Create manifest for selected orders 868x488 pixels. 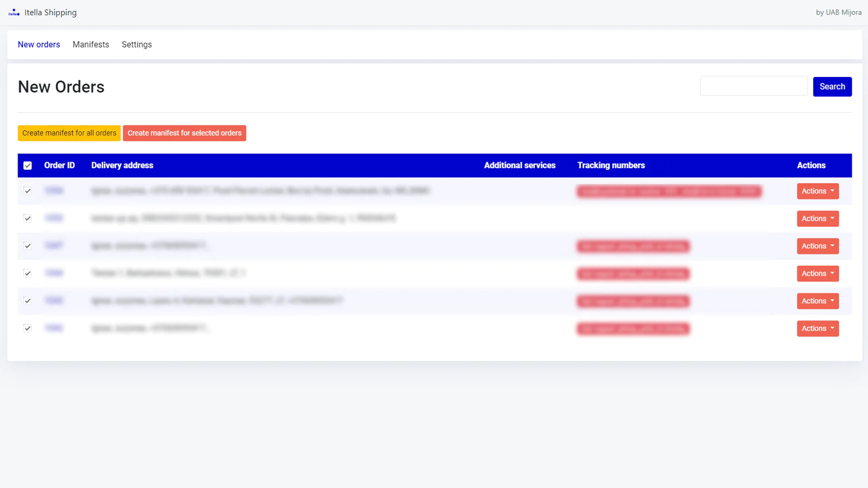point(184,133)
